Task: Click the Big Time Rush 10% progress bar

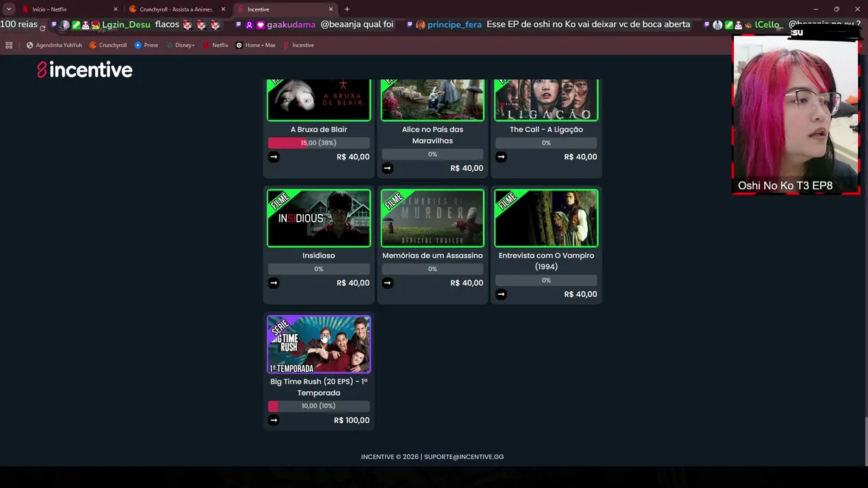Action: 319,406
